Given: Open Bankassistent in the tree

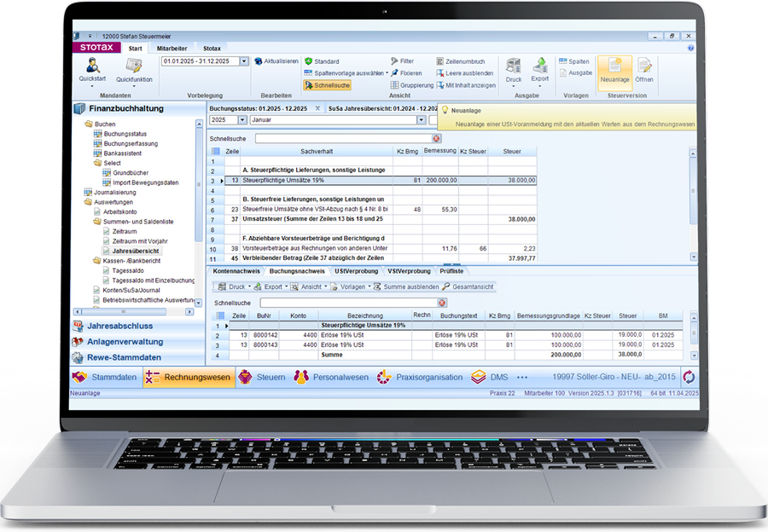Looking at the screenshot, I should [x=122, y=153].
